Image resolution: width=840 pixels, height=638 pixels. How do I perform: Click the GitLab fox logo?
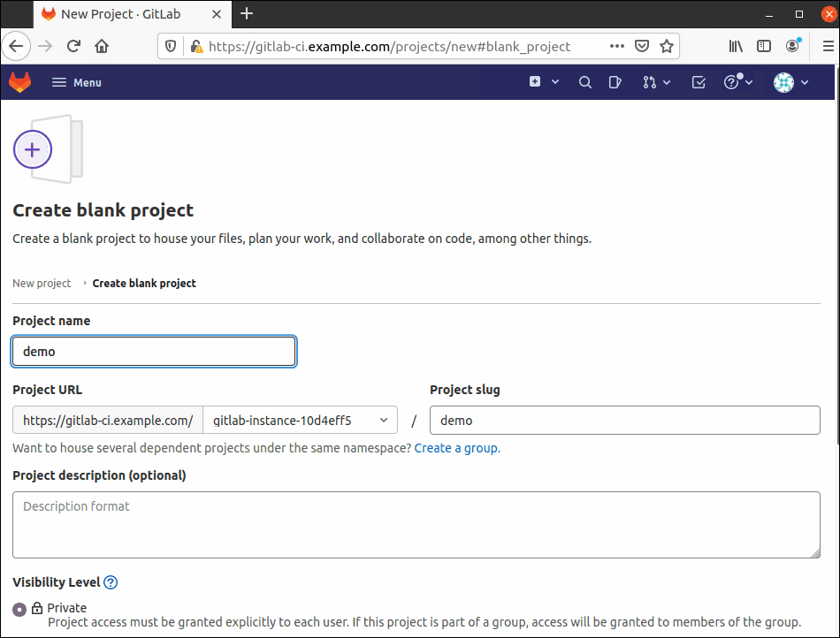point(19,82)
